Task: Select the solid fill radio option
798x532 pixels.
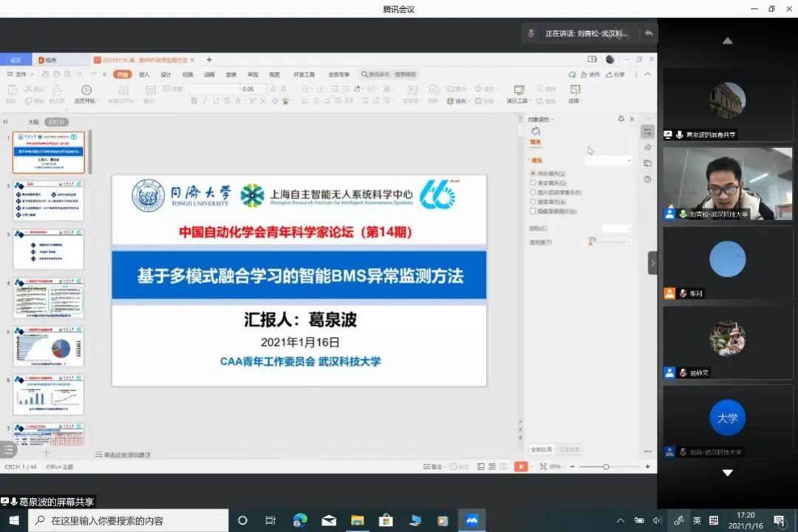Action: pos(533,173)
